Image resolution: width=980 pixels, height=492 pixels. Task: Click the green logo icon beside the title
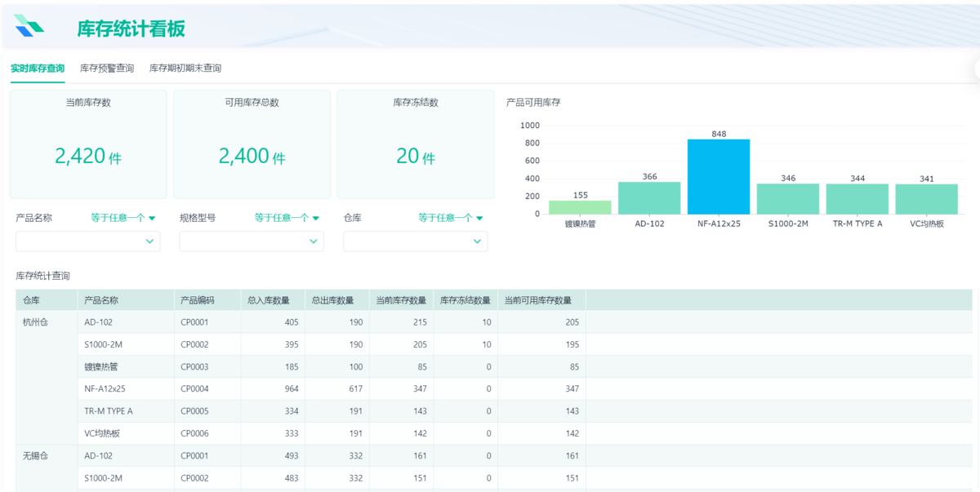coord(29,26)
